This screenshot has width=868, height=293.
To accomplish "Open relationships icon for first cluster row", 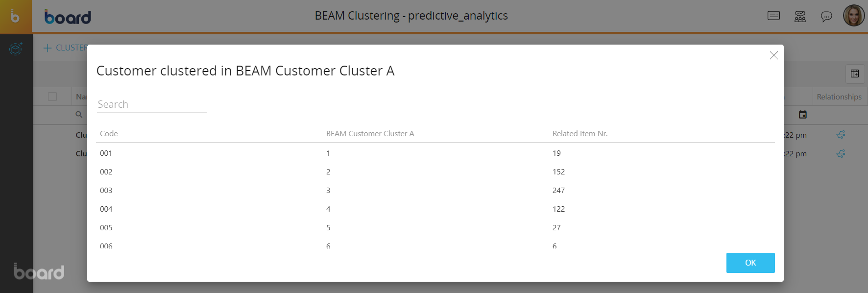I will pyautogui.click(x=841, y=135).
